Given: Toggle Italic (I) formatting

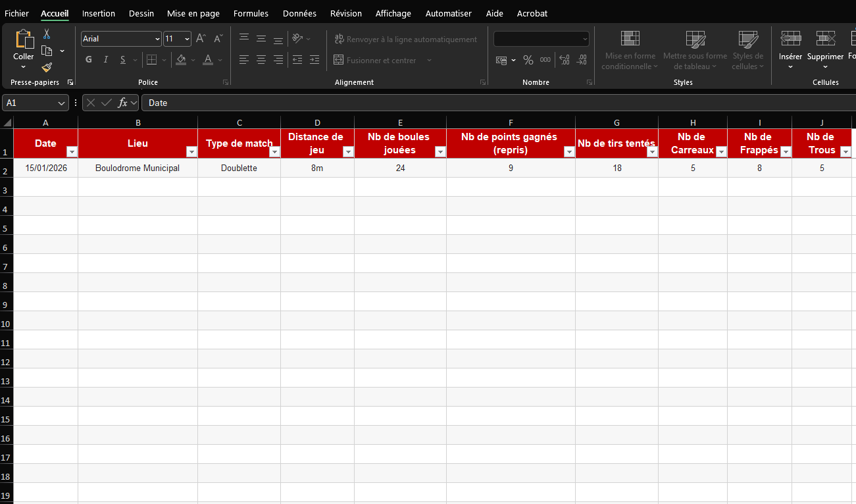Looking at the screenshot, I should click(x=106, y=60).
